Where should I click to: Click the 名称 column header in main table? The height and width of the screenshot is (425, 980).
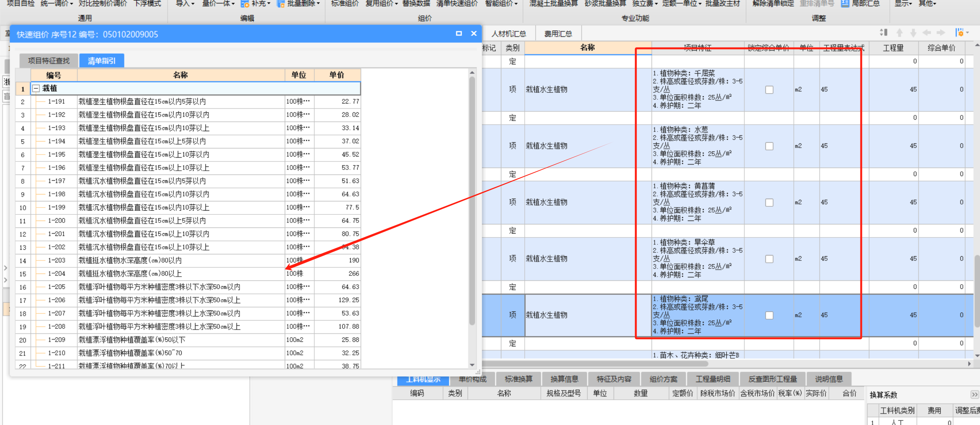click(588, 48)
